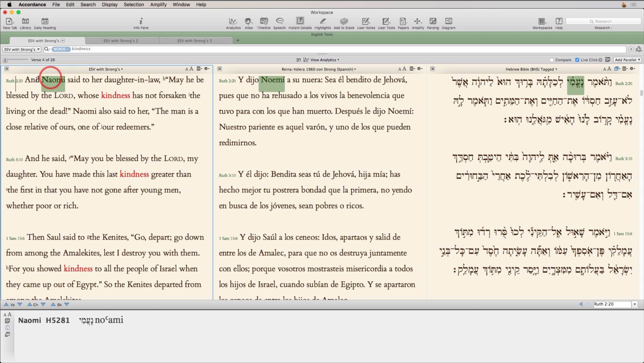Click the next verse down arrow

pyautogui.click(x=20, y=305)
